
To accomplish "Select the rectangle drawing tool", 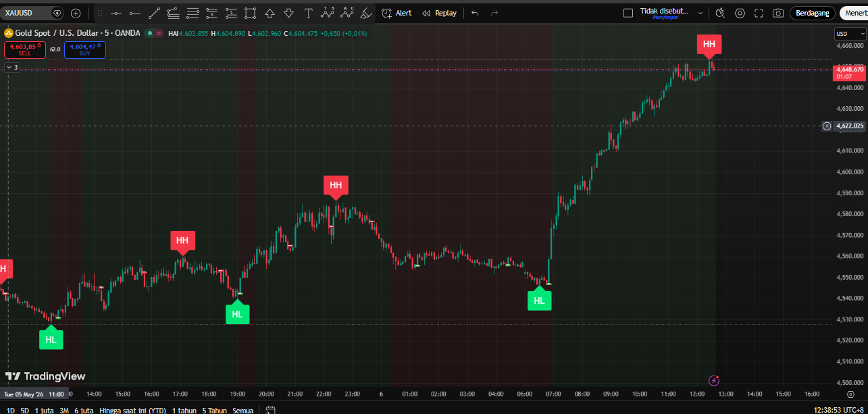I will coord(251,13).
